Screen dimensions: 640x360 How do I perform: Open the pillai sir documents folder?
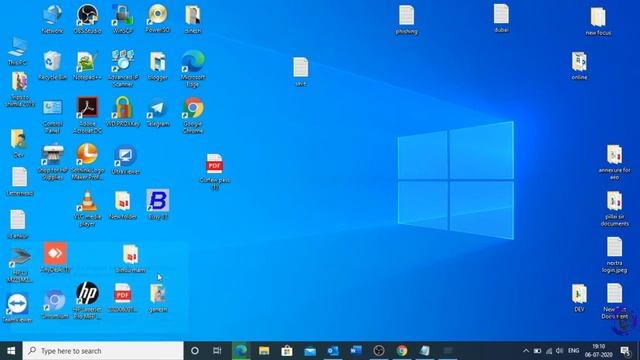[614, 208]
